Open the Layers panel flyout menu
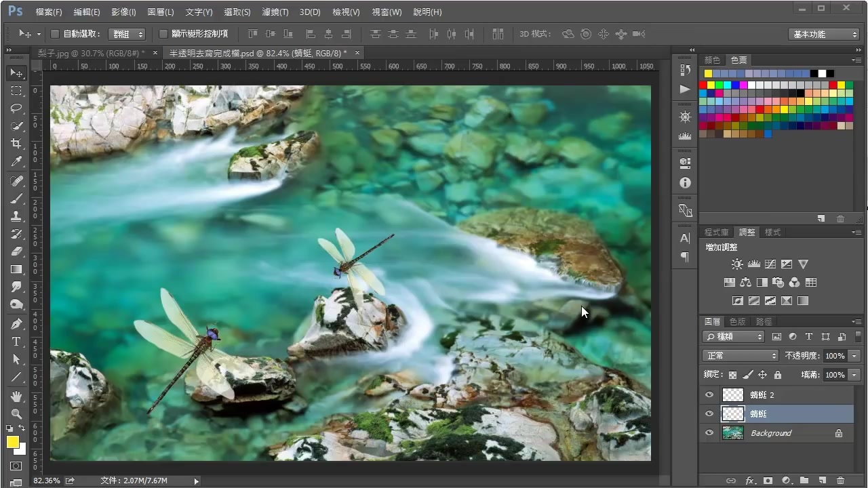868x488 pixels. tap(856, 321)
